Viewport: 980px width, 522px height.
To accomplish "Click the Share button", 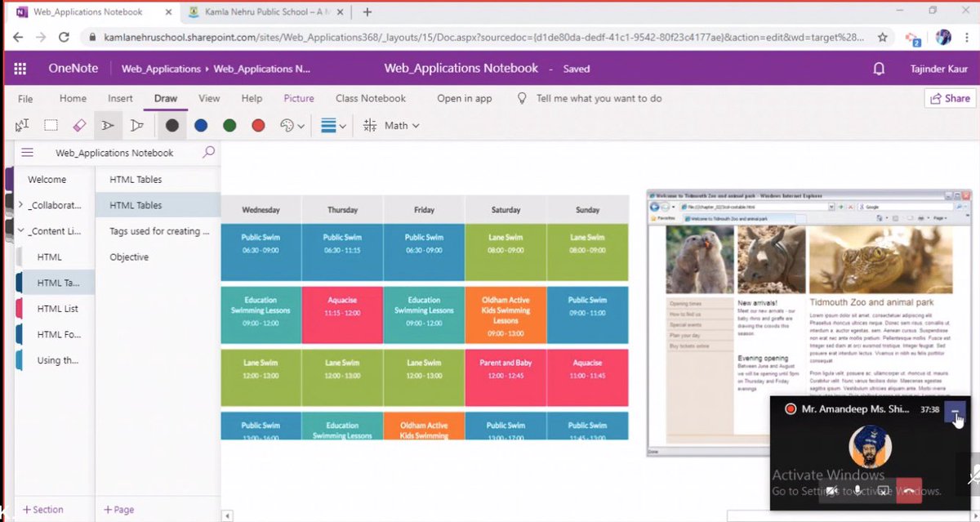I will 949,98.
